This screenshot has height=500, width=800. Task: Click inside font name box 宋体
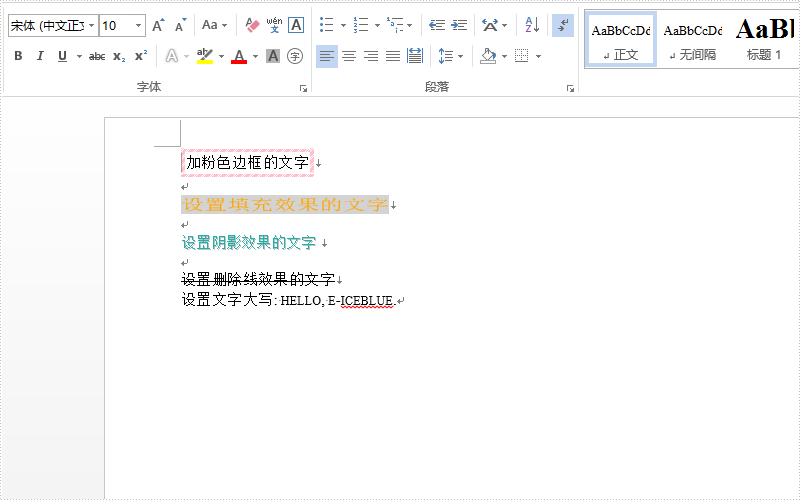click(x=47, y=25)
